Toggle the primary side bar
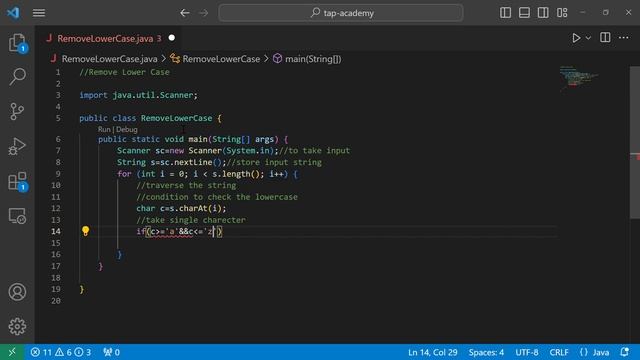Screen dimensions: 640x360 505,13
